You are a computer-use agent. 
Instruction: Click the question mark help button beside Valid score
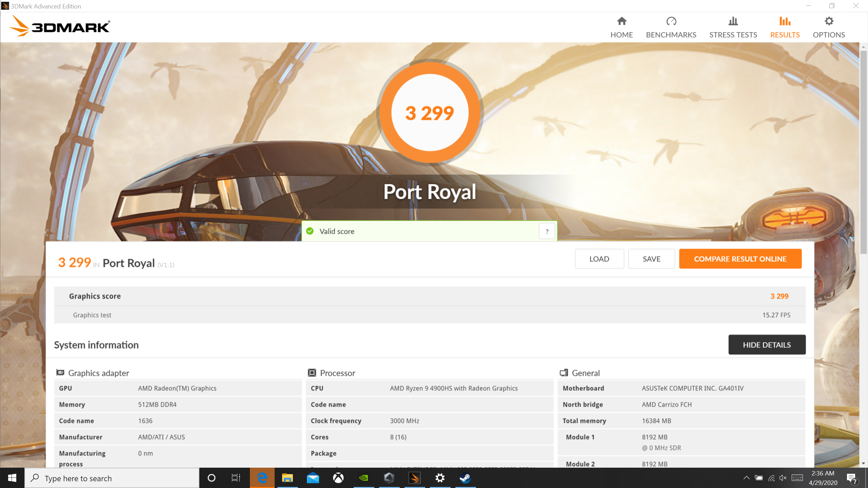[547, 231]
